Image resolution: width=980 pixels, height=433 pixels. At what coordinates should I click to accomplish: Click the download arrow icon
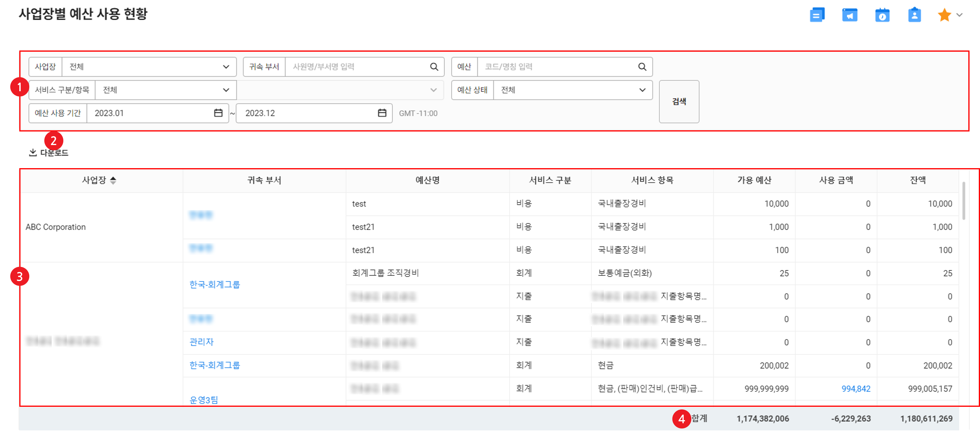coord(33,153)
